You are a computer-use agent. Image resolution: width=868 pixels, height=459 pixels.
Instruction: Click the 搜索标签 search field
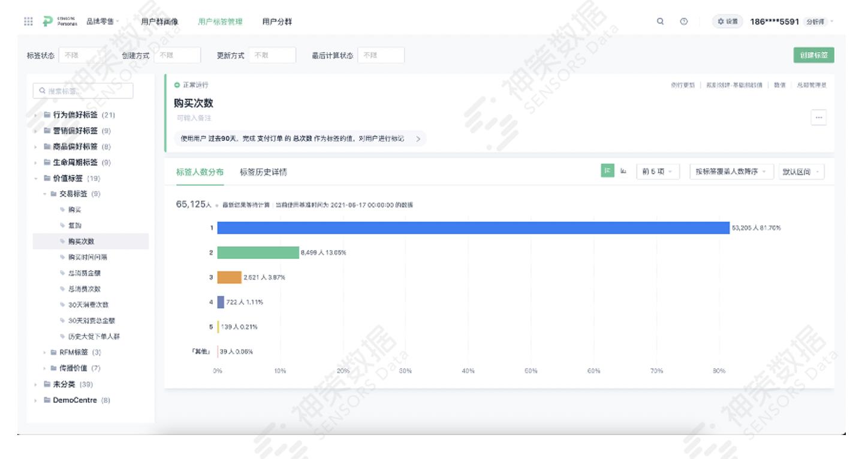point(83,91)
